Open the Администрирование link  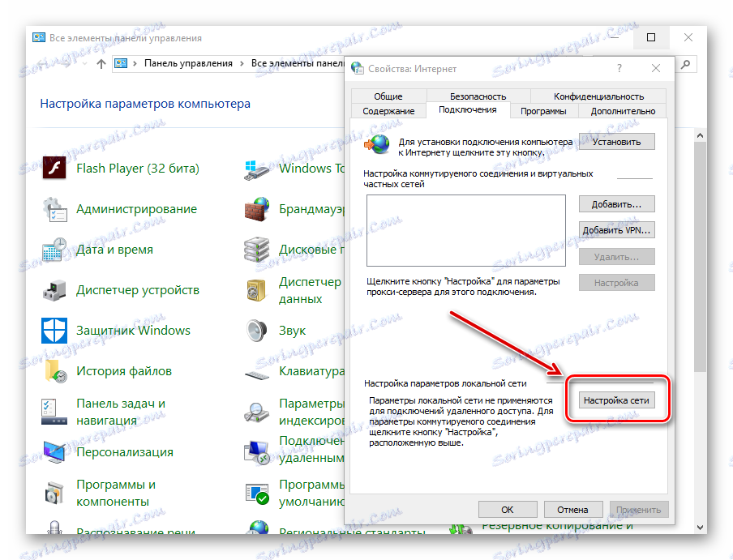point(136,209)
